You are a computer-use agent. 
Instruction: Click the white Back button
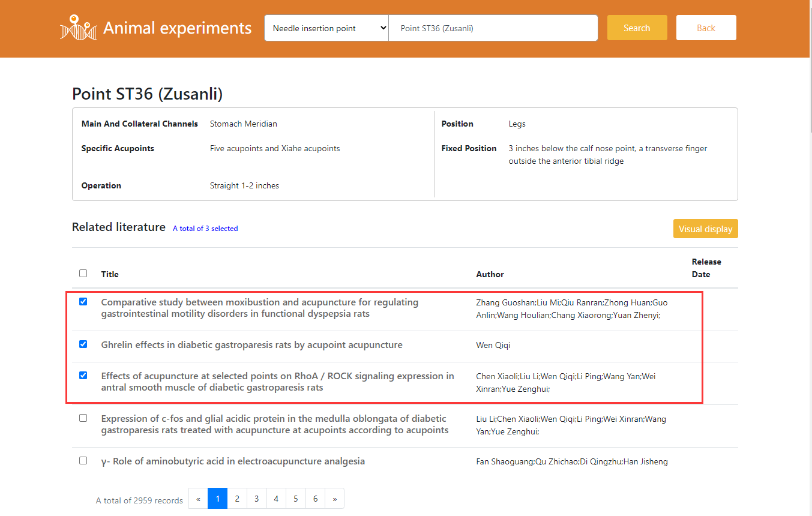pos(706,28)
